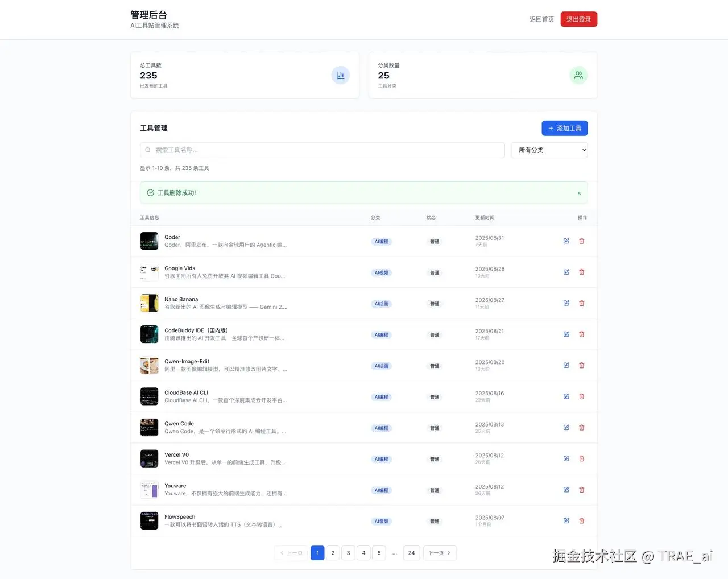728x579 pixels.
Task: Jump to last page 24
Action: (x=412, y=553)
